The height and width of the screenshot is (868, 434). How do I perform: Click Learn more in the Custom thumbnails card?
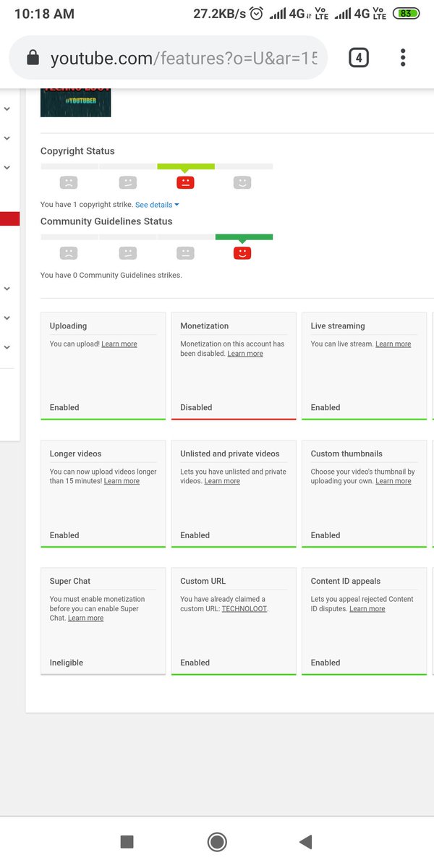393,481
